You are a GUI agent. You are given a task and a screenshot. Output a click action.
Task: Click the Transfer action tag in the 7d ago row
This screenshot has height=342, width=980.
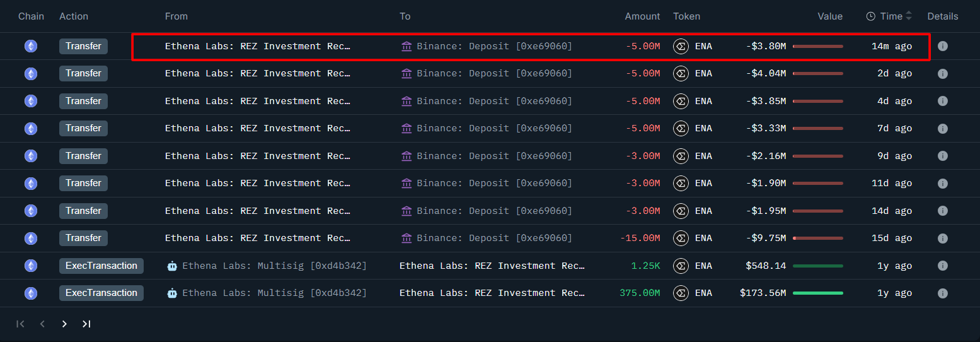point(83,129)
